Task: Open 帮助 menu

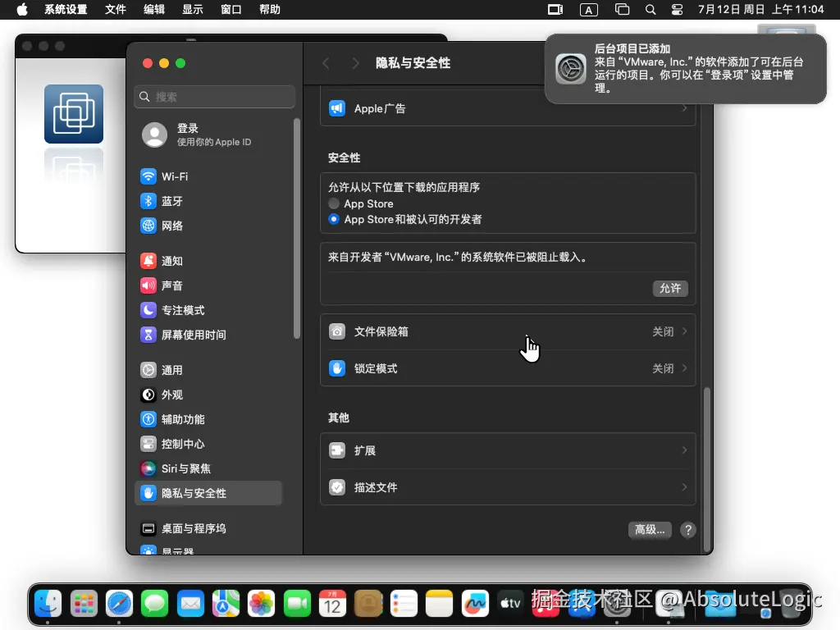Action: pyautogui.click(x=269, y=10)
